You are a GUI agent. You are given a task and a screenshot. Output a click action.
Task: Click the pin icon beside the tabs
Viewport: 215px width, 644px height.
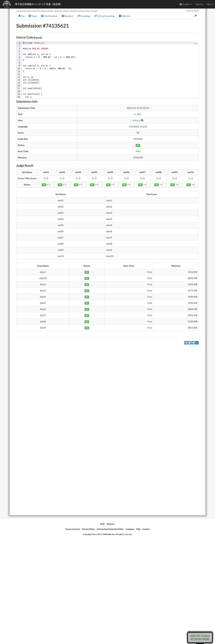point(195,16)
